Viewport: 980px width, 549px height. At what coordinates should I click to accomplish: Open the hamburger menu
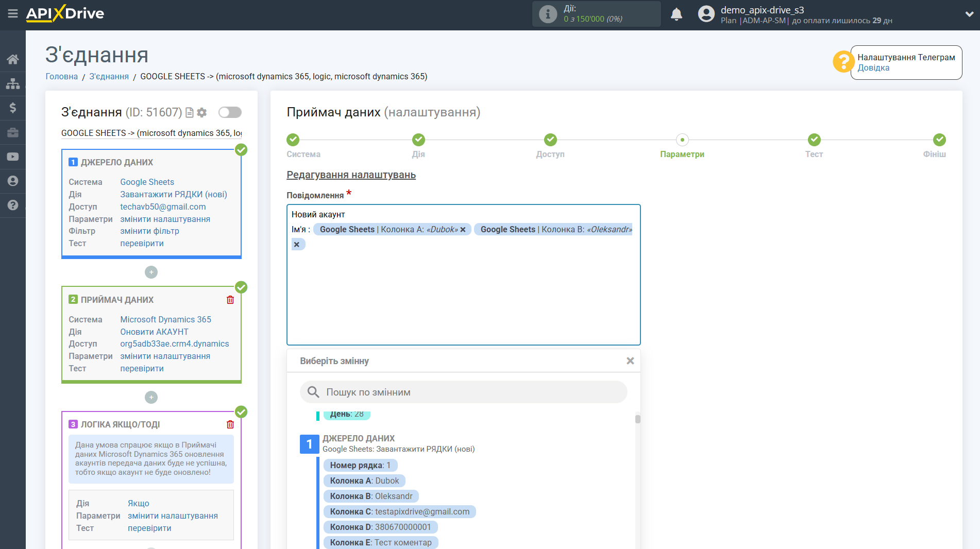[x=12, y=14]
